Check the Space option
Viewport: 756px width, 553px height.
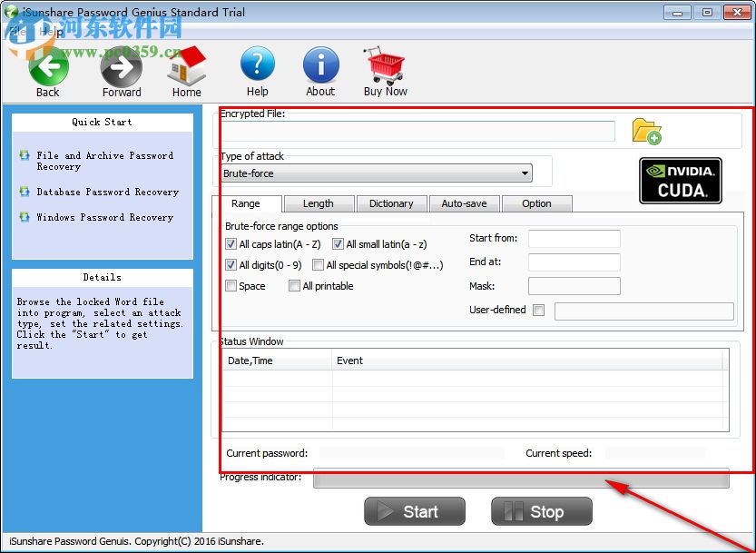pyautogui.click(x=231, y=285)
